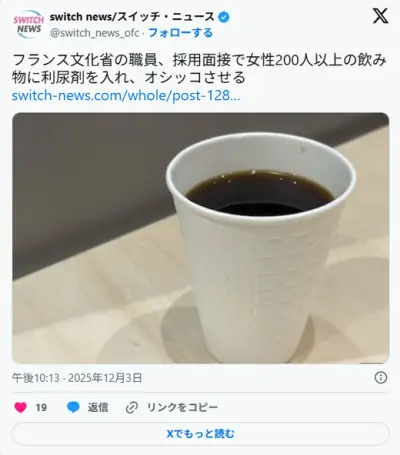Click the switch news account name
Viewport: 400px width, 455px height.
132,17
